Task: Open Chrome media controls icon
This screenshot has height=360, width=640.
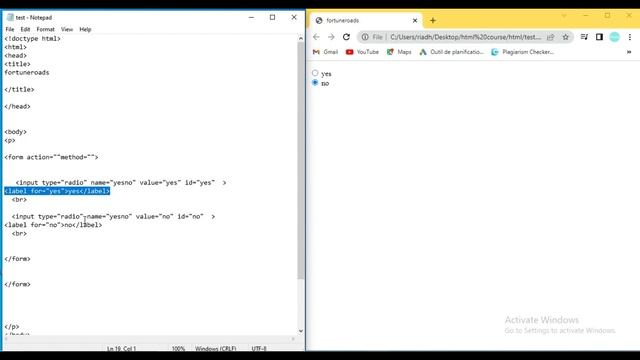Action: point(584,37)
